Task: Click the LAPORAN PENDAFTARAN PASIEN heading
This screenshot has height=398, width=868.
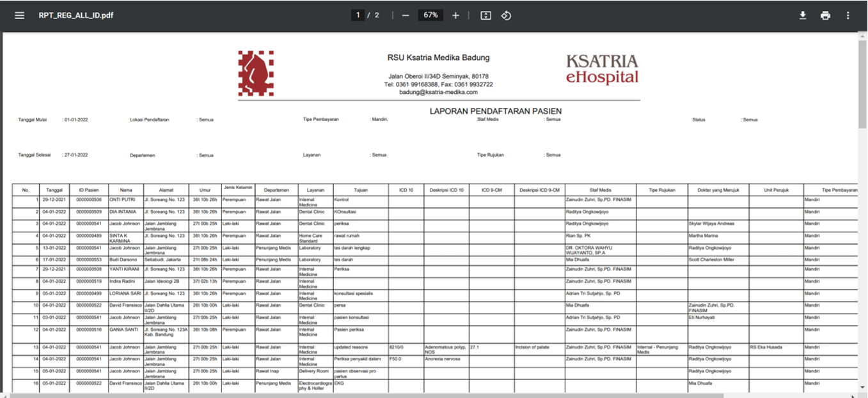Action: point(496,111)
